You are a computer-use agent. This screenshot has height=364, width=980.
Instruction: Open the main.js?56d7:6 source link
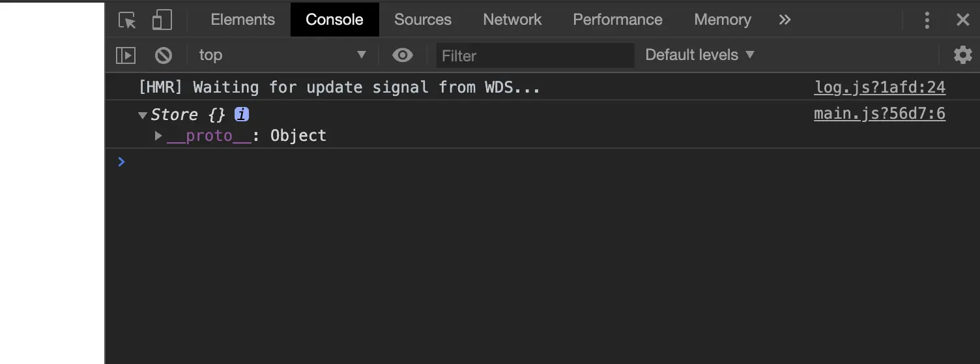pos(879,114)
